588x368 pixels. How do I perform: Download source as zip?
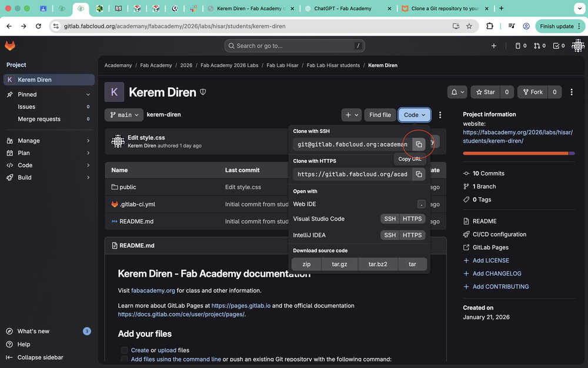click(x=306, y=264)
